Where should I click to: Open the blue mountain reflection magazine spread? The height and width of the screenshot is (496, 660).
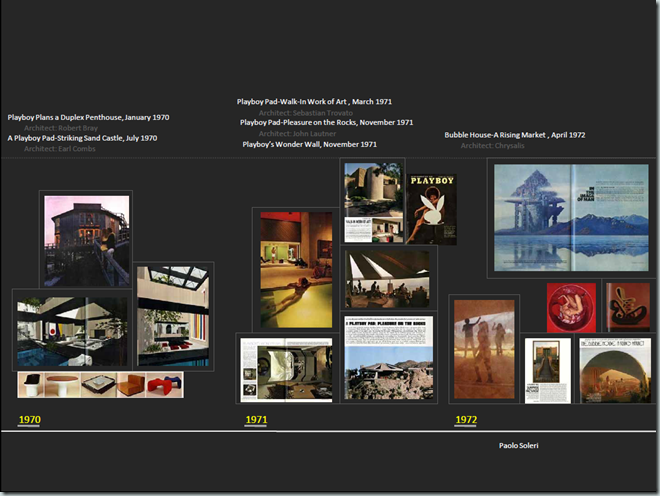click(571, 218)
